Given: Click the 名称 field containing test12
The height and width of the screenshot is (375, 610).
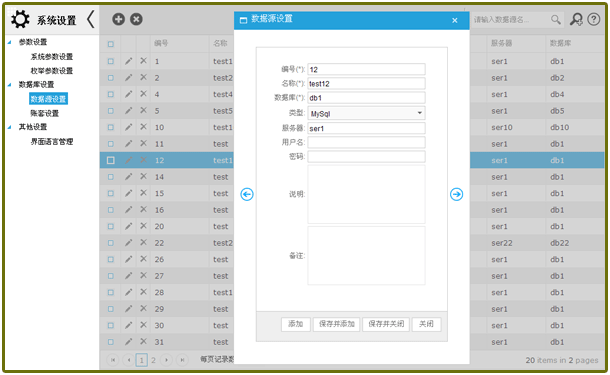Looking at the screenshot, I should 366,83.
